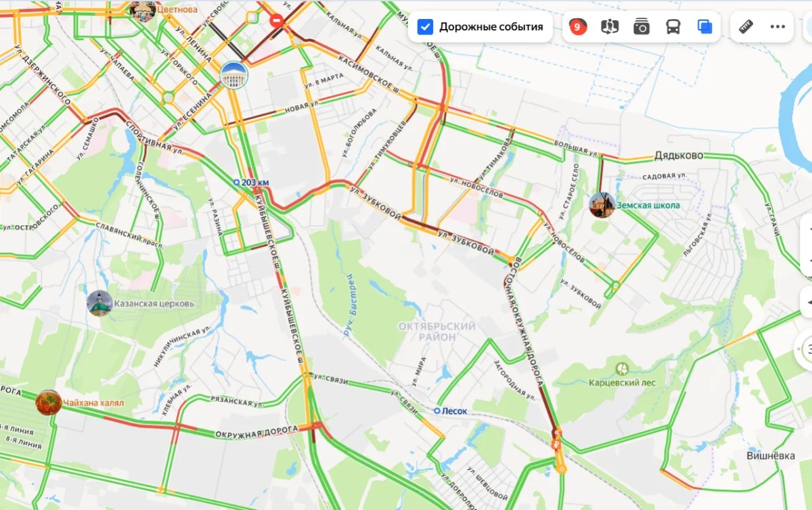Click the road closure no-entry sign
Viewport: 812px width, 510px height.
276,20
